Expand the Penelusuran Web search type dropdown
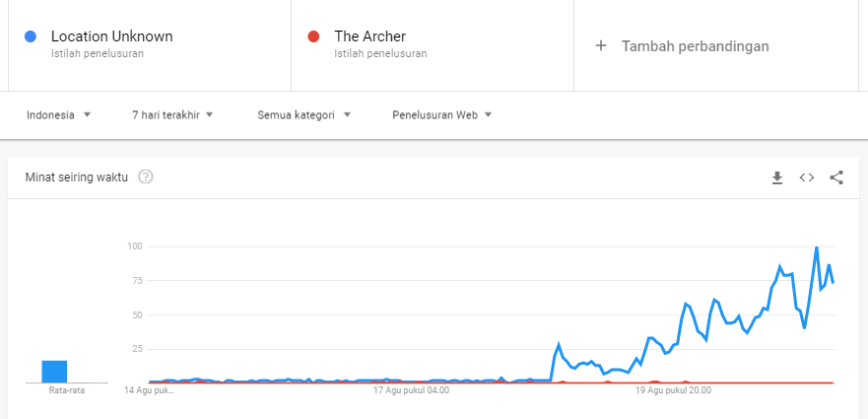This screenshot has width=868, height=419. pyautogui.click(x=441, y=114)
